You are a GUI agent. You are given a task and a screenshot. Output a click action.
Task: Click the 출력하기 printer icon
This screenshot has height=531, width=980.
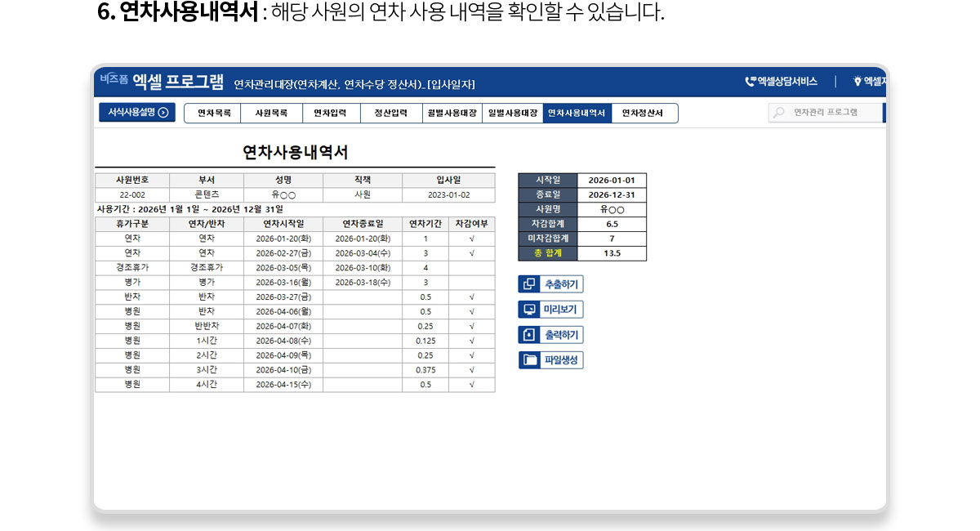point(529,335)
